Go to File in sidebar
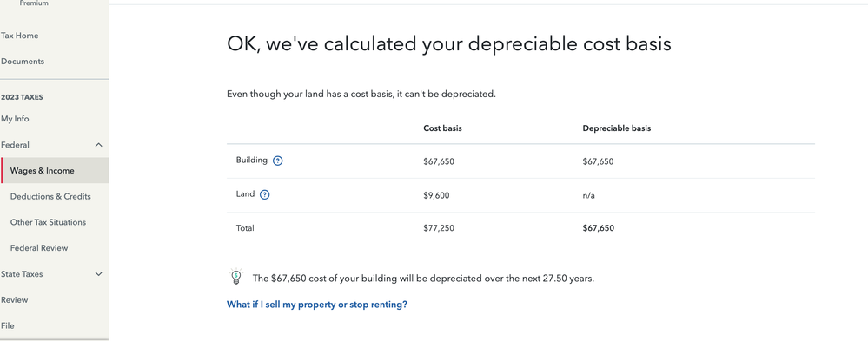 (x=7, y=325)
